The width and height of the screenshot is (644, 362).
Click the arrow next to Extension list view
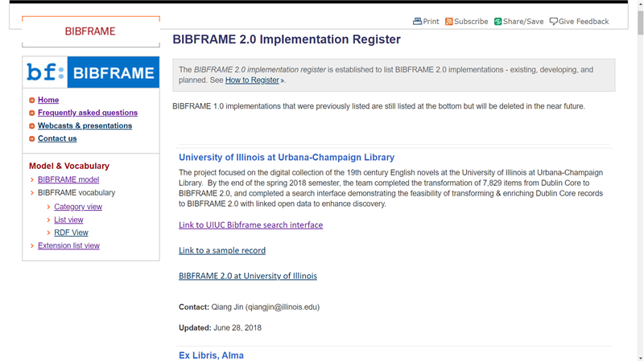[x=32, y=246]
